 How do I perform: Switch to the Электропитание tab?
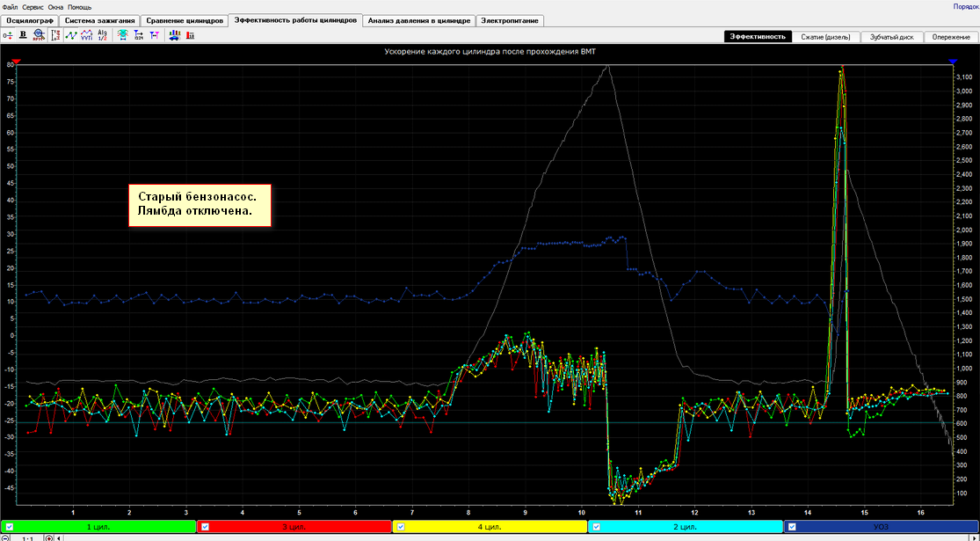tap(510, 20)
